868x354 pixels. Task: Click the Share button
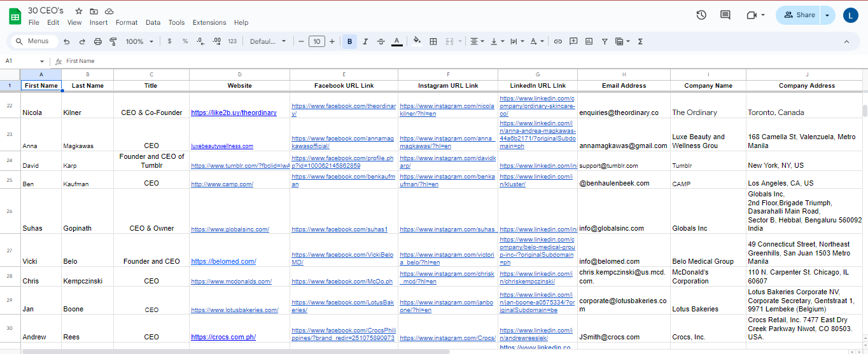(799, 15)
